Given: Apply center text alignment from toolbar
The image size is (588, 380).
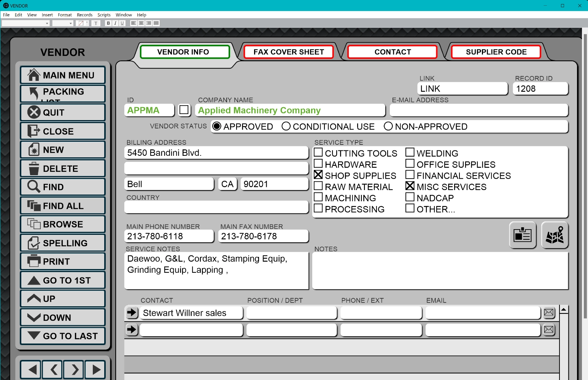Looking at the screenshot, I should tap(141, 23).
